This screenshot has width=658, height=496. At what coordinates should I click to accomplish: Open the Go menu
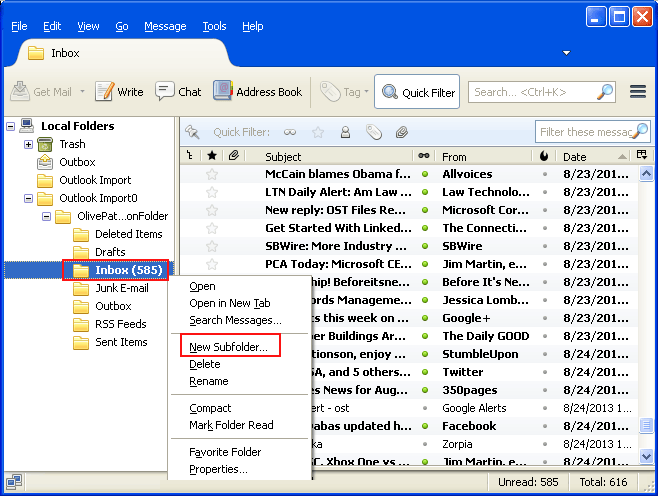(122, 26)
